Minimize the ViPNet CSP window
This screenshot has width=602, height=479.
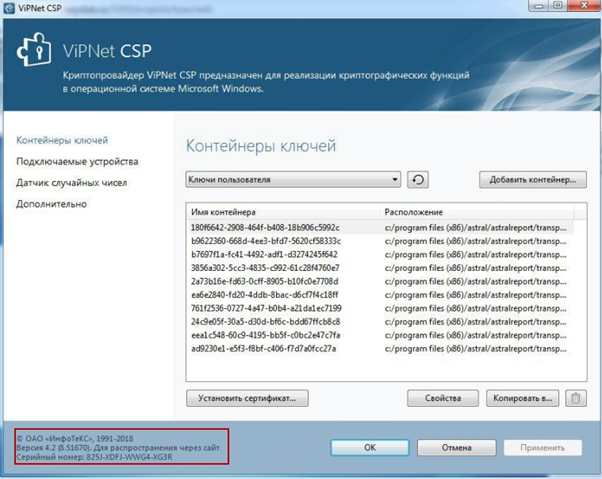click(538, 6)
